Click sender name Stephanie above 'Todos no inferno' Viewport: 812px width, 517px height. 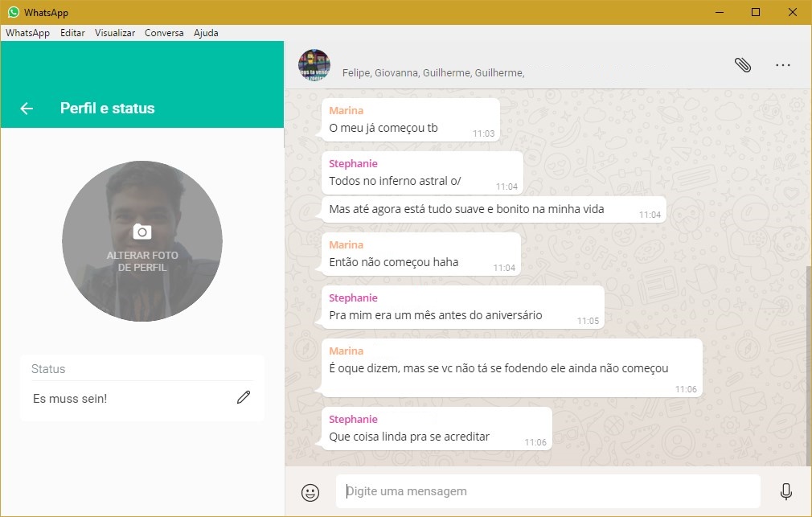[353, 164]
